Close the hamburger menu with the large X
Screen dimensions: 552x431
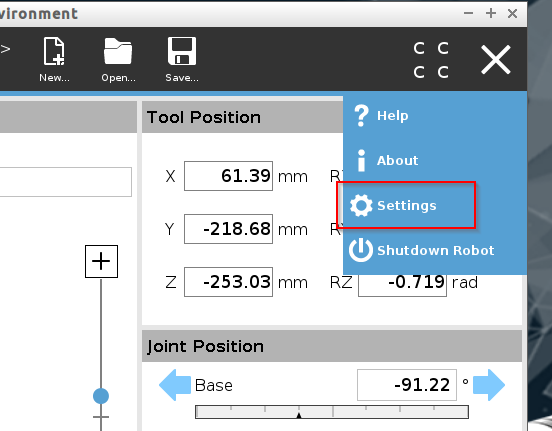tap(496, 60)
